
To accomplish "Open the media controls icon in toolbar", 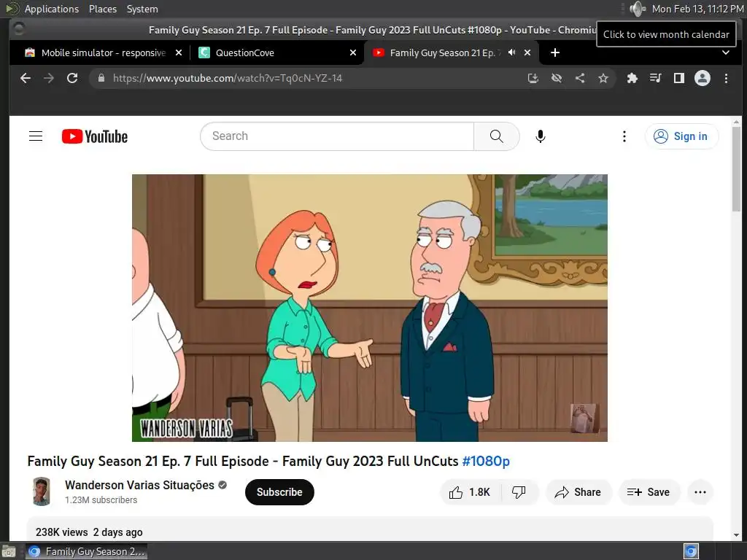I will pyautogui.click(x=656, y=78).
